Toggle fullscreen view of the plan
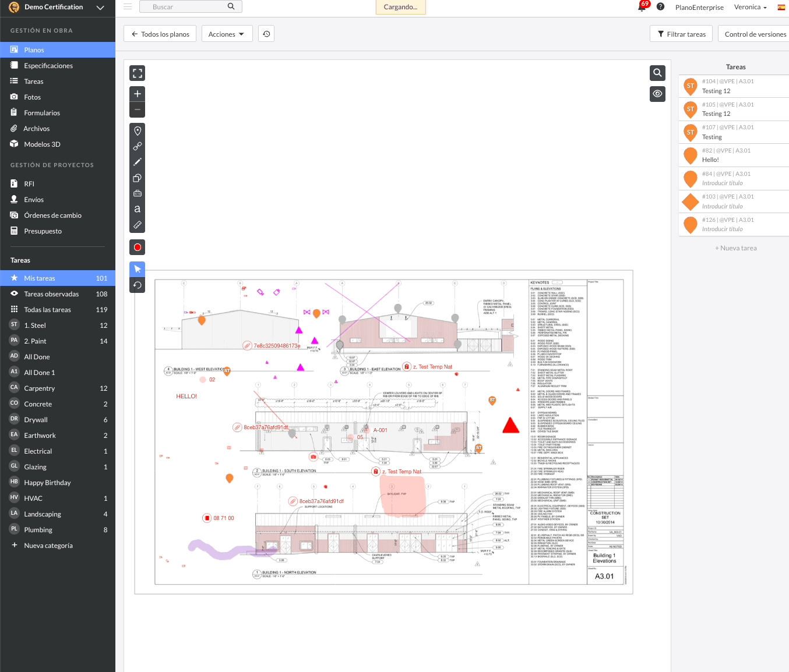Viewport: 789px width, 672px height. pos(138,73)
